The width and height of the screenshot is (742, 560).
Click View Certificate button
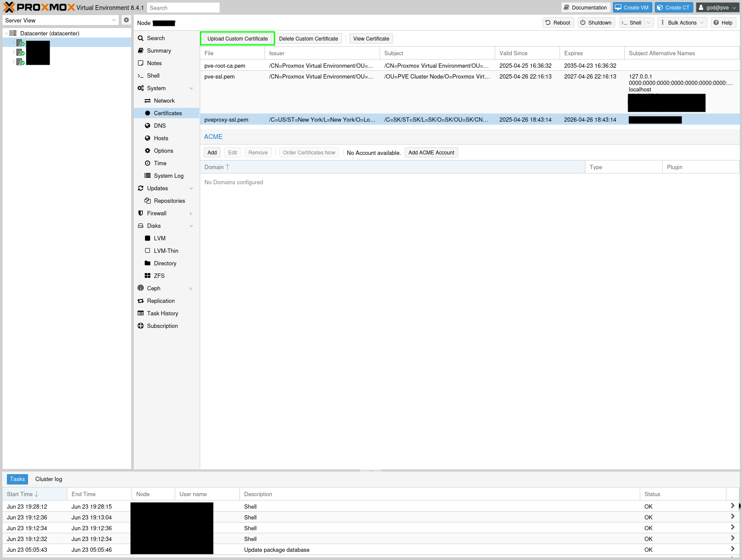(371, 38)
